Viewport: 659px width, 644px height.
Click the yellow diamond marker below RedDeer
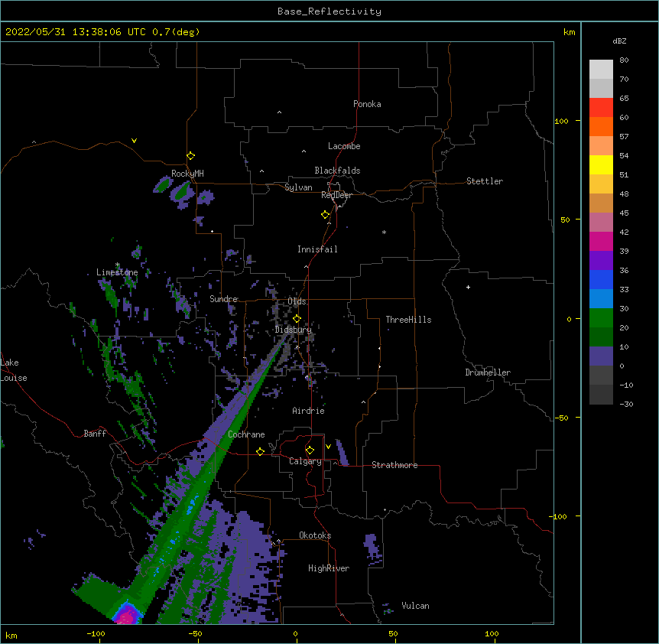(x=326, y=215)
